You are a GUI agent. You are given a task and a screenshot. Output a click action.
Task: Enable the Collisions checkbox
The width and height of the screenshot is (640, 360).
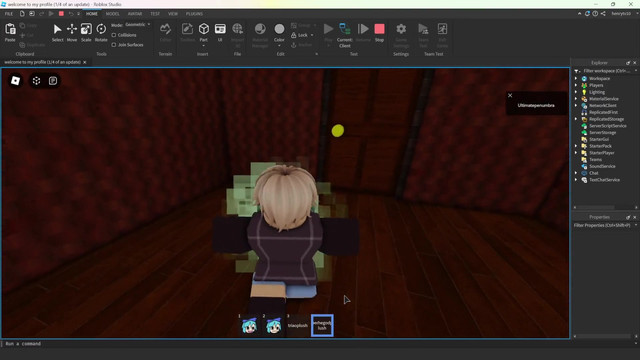pos(114,35)
